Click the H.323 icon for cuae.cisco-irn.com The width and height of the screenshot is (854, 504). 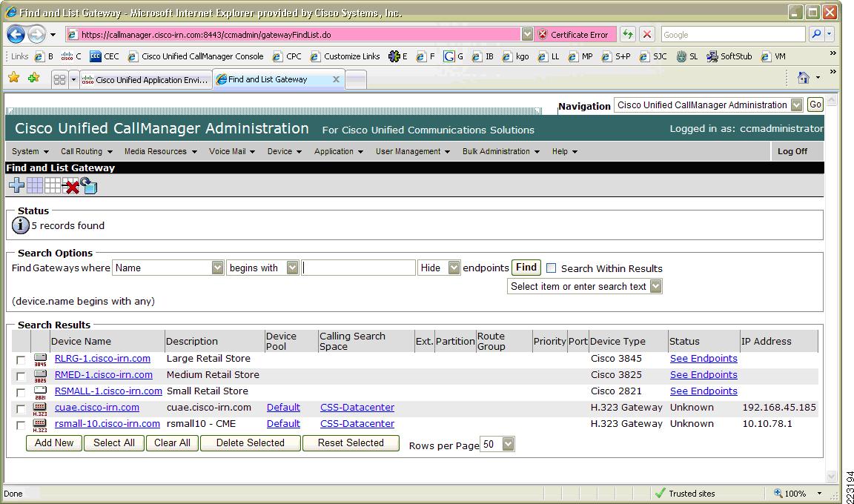tap(40, 408)
